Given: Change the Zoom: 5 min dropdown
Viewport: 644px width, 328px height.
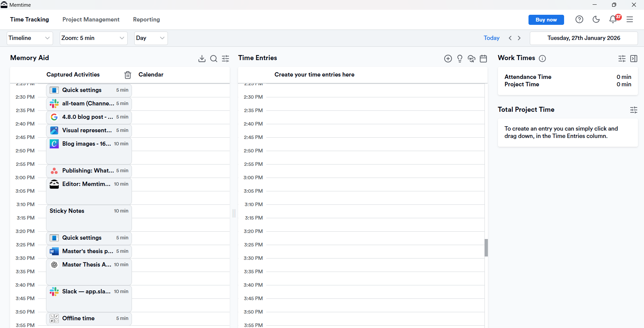Looking at the screenshot, I should point(93,38).
